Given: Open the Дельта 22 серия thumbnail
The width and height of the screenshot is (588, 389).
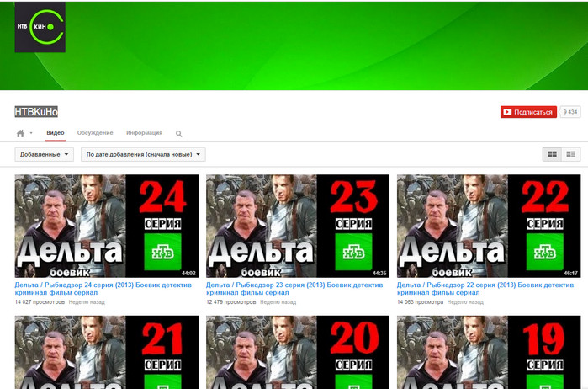Looking at the screenshot, I should coord(489,226).
